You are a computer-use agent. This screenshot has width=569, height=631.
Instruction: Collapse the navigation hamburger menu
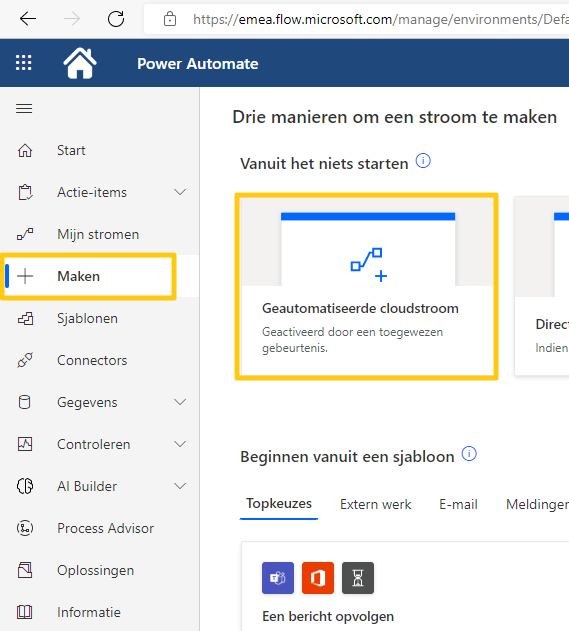pos(24,109)
